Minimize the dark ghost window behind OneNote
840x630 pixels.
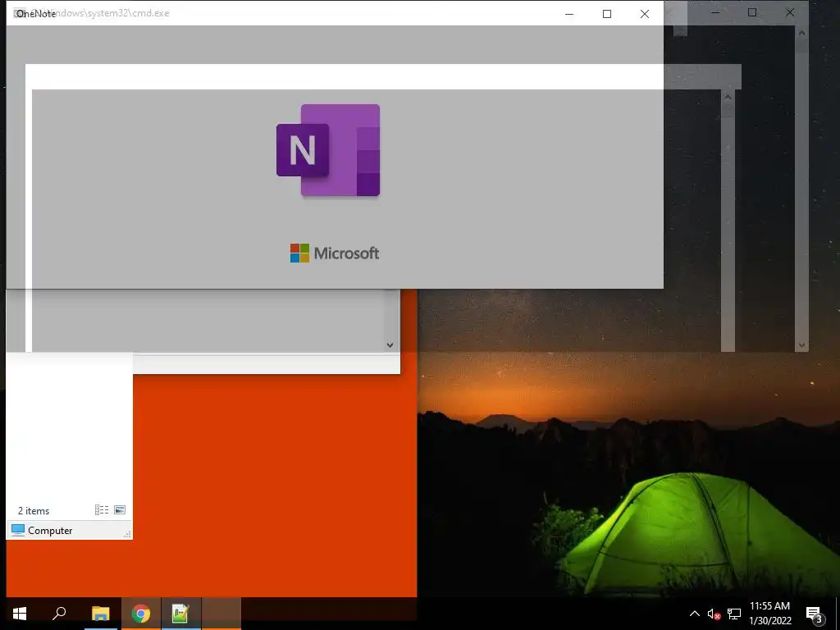pos(714,12)
